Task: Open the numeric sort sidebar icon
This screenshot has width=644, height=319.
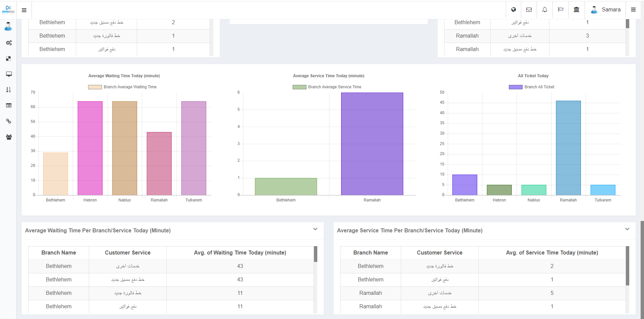Action: click(8, 90)
